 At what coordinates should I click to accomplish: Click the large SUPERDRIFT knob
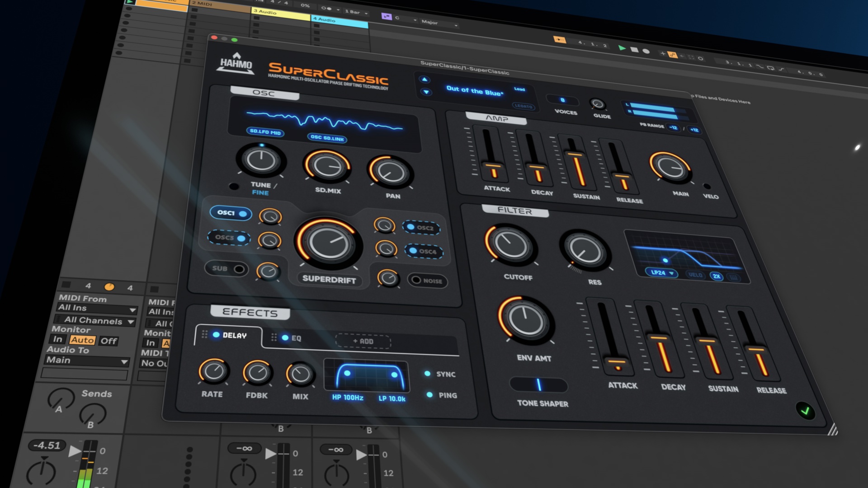click(329, 243)
